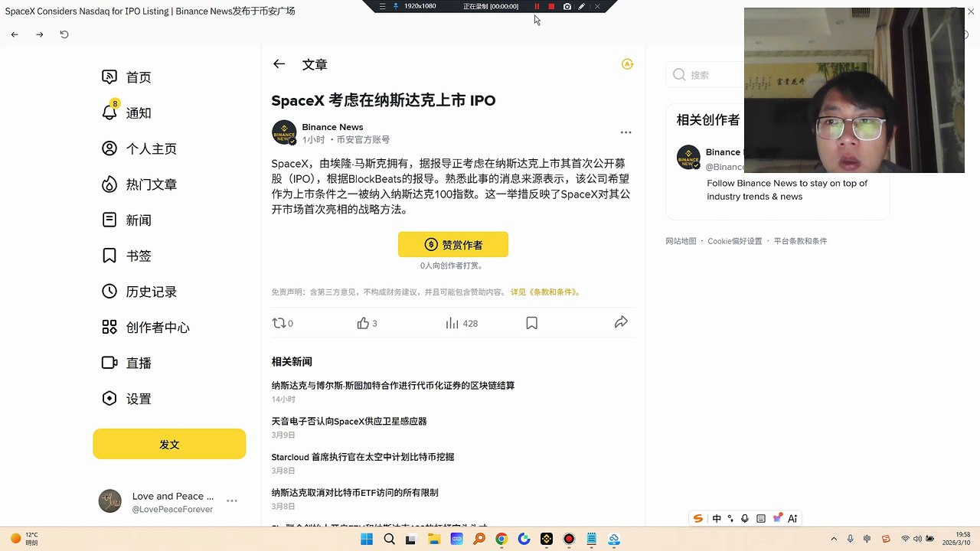Viewport: 980px width, 551px height.
Task: Show hidden system tray icons chevron
Action: (x=834, y=539)
